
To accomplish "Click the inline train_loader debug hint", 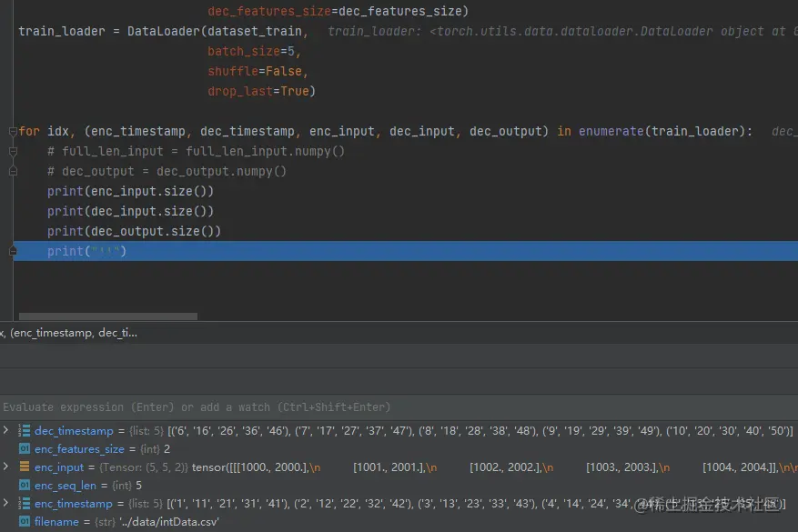I will pos(562,32).
